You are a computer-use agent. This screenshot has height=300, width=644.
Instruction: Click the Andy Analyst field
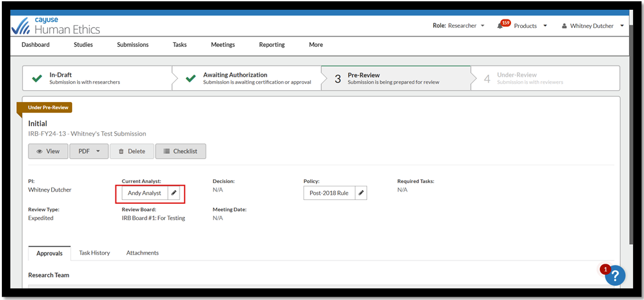pos(145,193)
